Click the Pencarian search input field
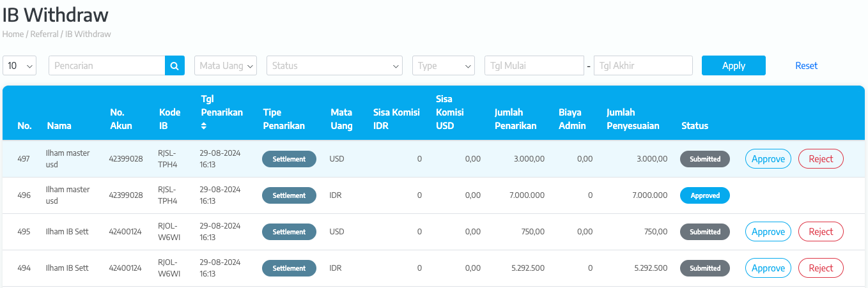The image size is (868, 288). [107, 66]
